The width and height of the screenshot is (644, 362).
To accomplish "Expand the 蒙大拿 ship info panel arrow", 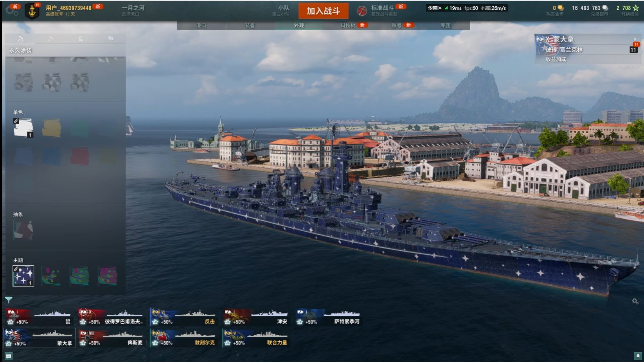I will (x=635, y=39).
